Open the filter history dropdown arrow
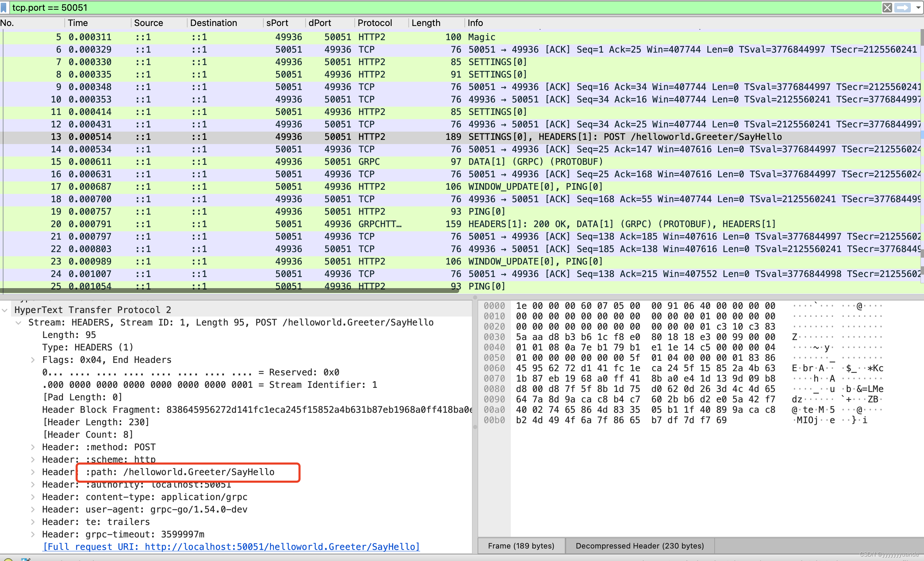924x561 pixels. pyautogui.click(x=918, y=8)
